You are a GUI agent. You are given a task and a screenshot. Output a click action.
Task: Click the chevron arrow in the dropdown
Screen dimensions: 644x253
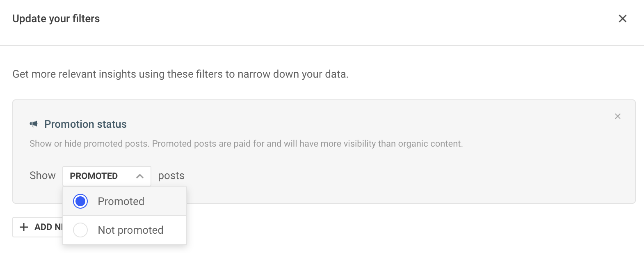[139, 176]
